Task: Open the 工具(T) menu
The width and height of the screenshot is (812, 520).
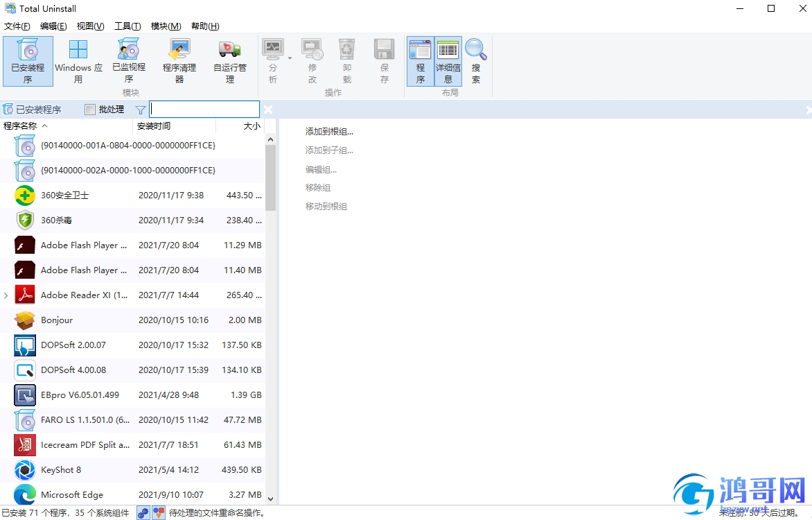Action: [x=127, y=26]
